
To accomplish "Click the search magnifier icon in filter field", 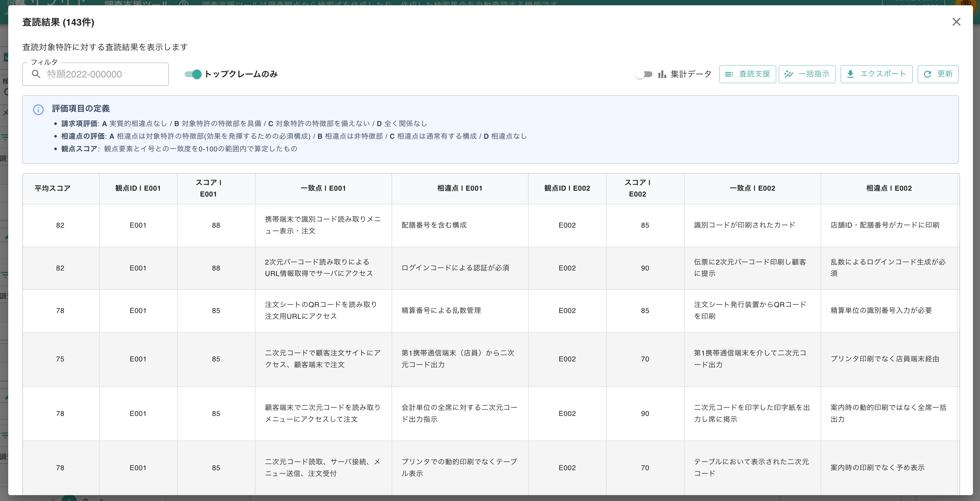I will (36, 74).
